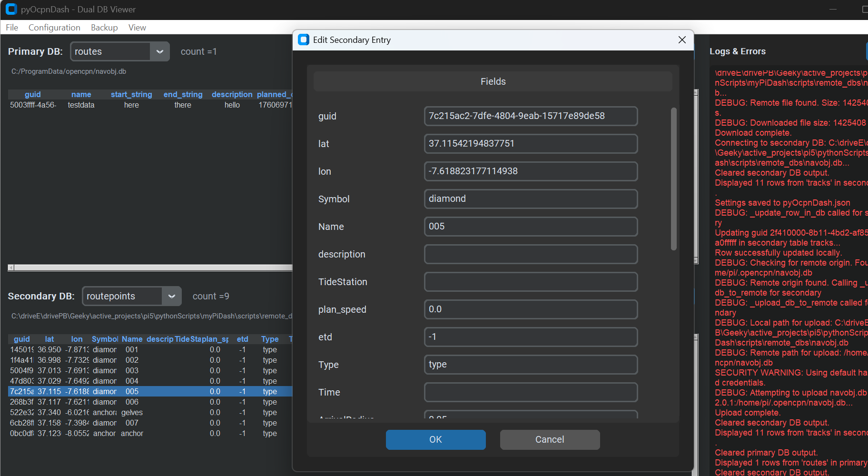
Task: Edit the plan_speed field value
Action: coord(531,309)
